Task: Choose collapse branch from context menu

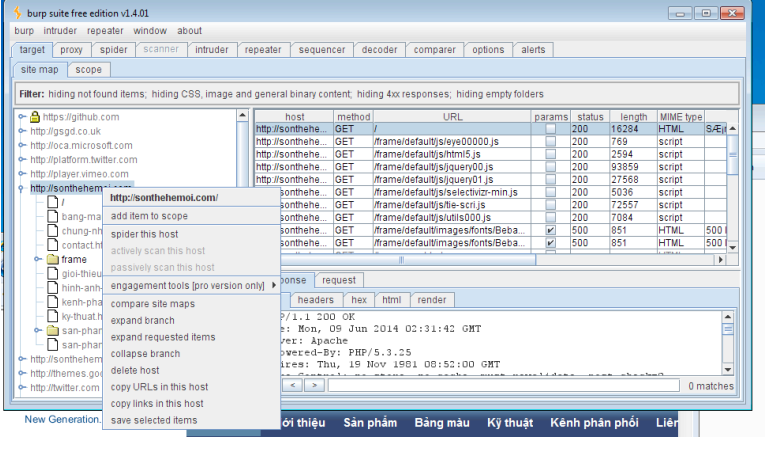Action: coord(145,354)
